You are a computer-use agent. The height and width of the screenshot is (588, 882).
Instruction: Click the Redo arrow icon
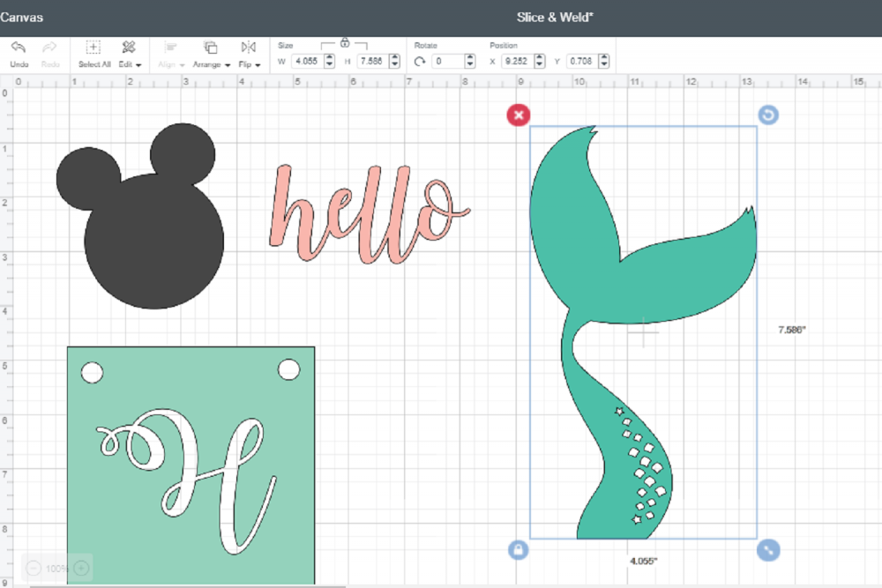coord(49,48)
